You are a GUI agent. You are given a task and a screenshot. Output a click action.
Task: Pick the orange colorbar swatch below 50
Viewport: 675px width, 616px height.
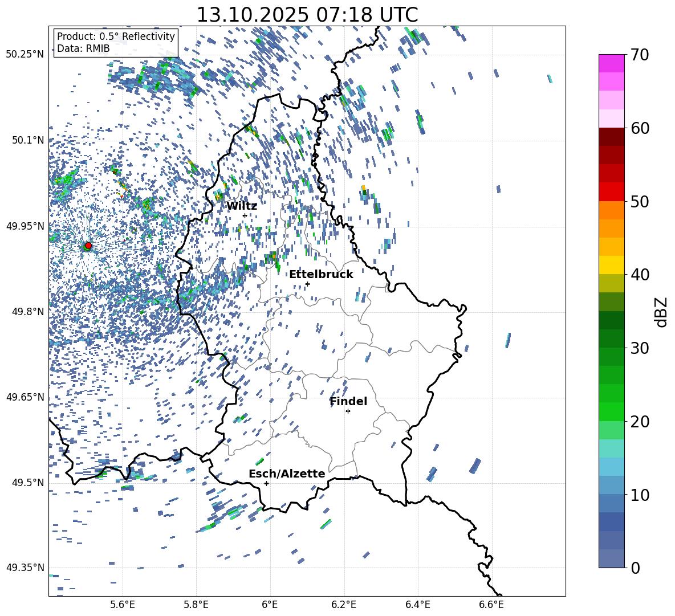(612, 210)
